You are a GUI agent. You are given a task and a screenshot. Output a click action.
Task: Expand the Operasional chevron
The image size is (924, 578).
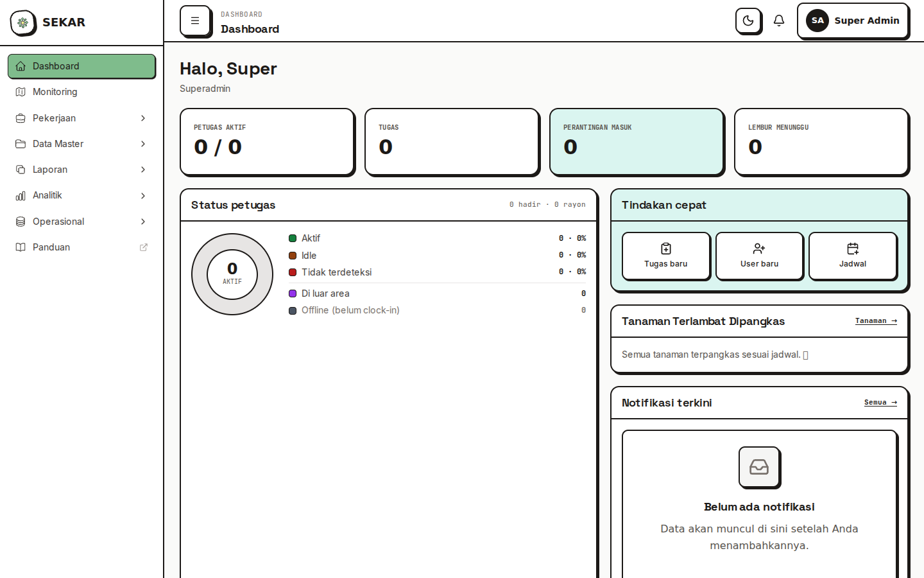pyautogui.click(x=143, y=222)
